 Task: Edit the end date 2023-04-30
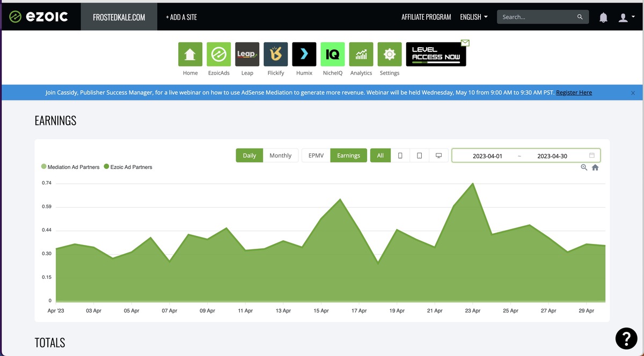[x=552, y=156]
